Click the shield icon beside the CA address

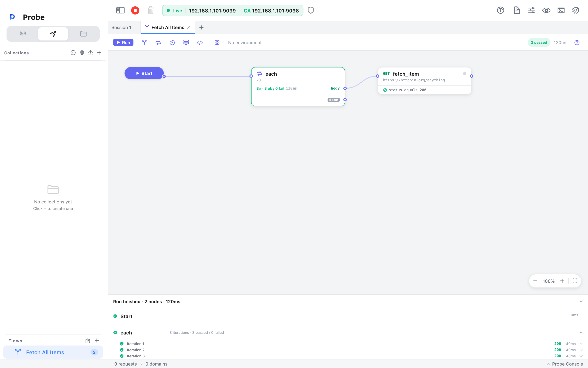[x=311, y=10]
